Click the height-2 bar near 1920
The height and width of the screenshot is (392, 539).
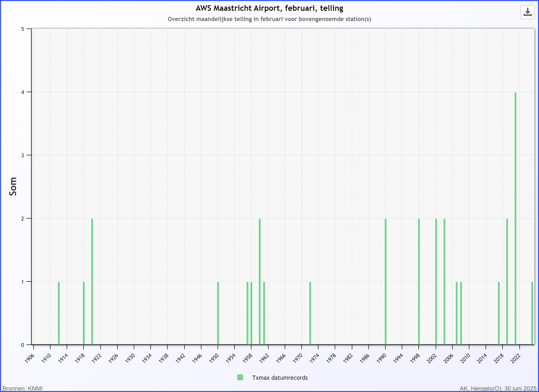[x=92, y=282]
